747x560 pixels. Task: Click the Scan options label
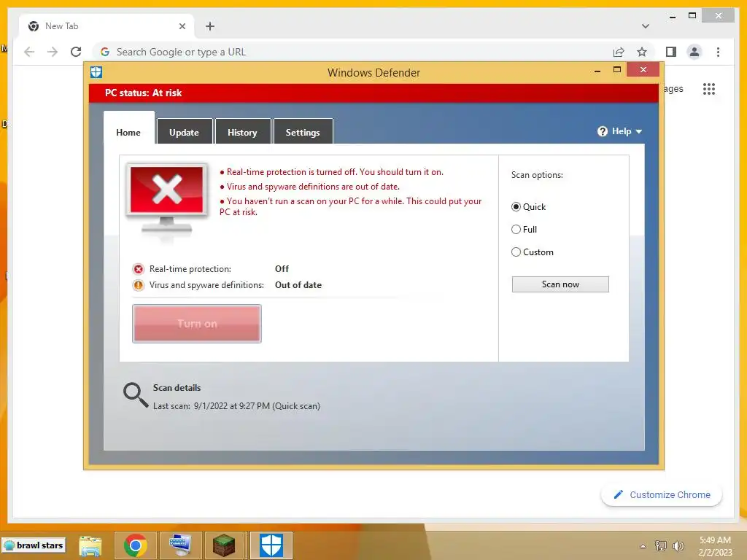point(537,175)
